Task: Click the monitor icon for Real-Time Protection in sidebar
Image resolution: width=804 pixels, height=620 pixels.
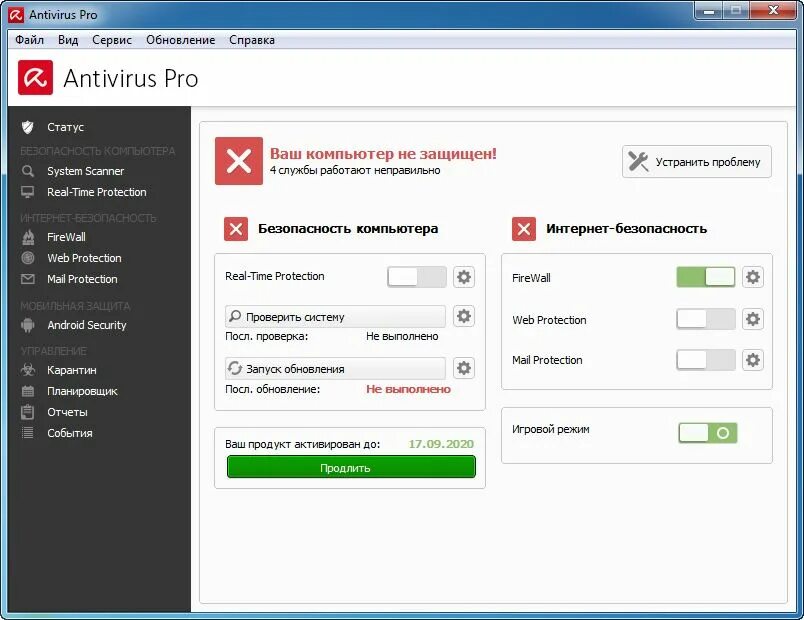Action: point(28,192)
